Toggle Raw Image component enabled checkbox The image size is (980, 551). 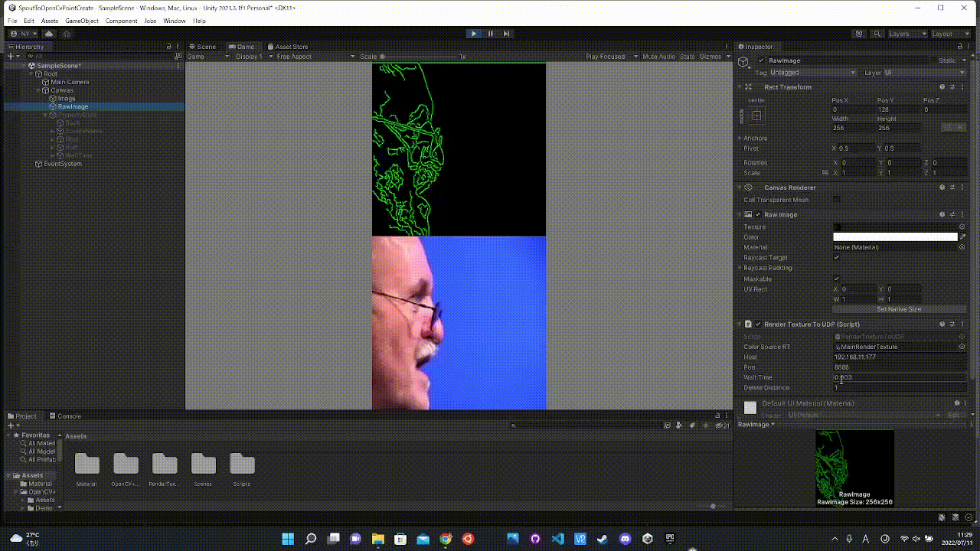(x=758, y=214)
